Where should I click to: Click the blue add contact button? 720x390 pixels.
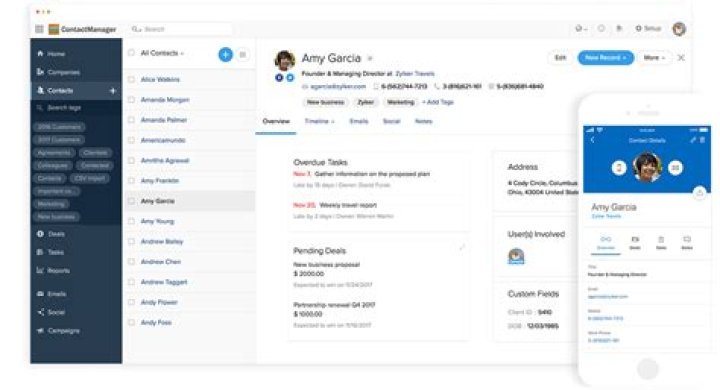(x=225, y=54)
